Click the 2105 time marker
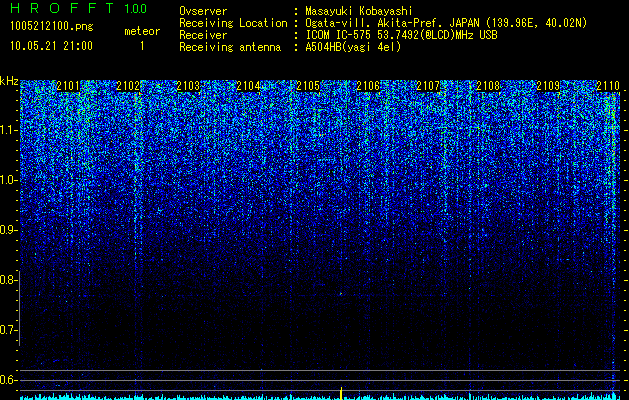629x400 pixels. click(308, 85)
